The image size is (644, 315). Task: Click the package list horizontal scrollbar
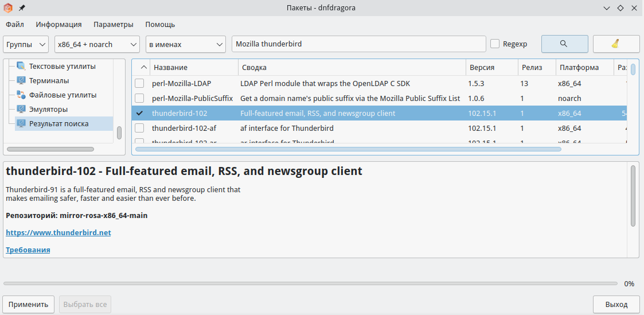point(348,149)
